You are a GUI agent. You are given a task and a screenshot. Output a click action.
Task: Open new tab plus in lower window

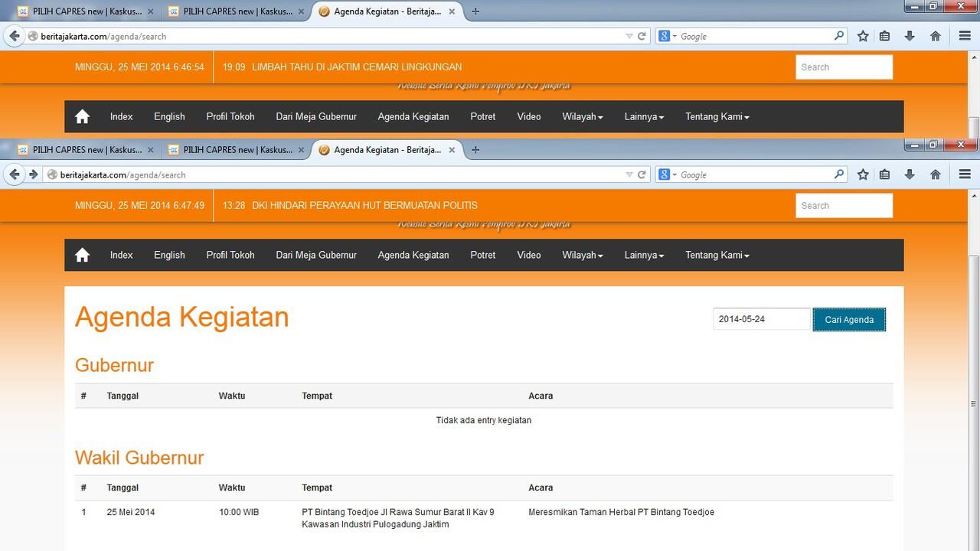[475, 150]
